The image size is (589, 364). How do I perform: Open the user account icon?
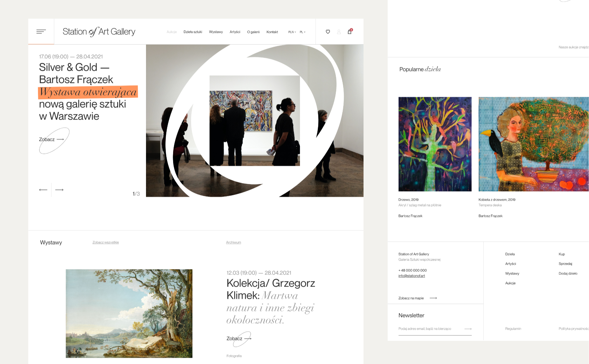pos(339,32)
